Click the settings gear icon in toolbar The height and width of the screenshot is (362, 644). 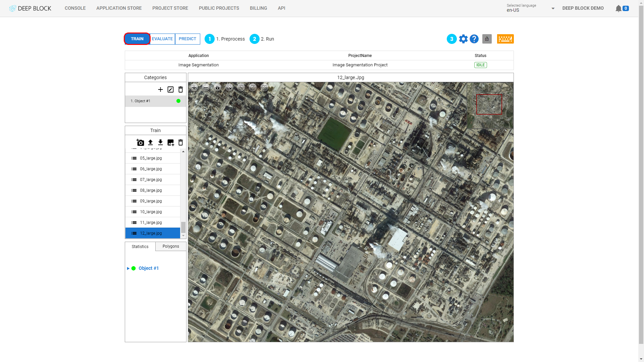click(463, 39)
